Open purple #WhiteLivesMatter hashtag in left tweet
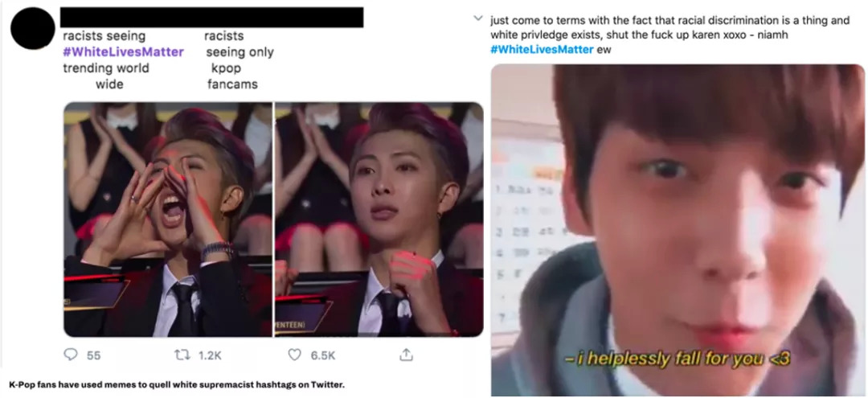The image size is (868, 398). pos(123,52)
